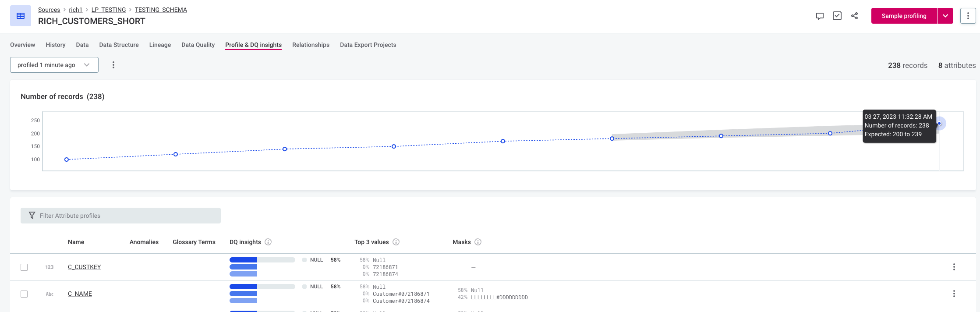The width and height of the screenshot is (980, 312).
Task: Click info icon next to DQ insights
Action: tap(268, 242)
